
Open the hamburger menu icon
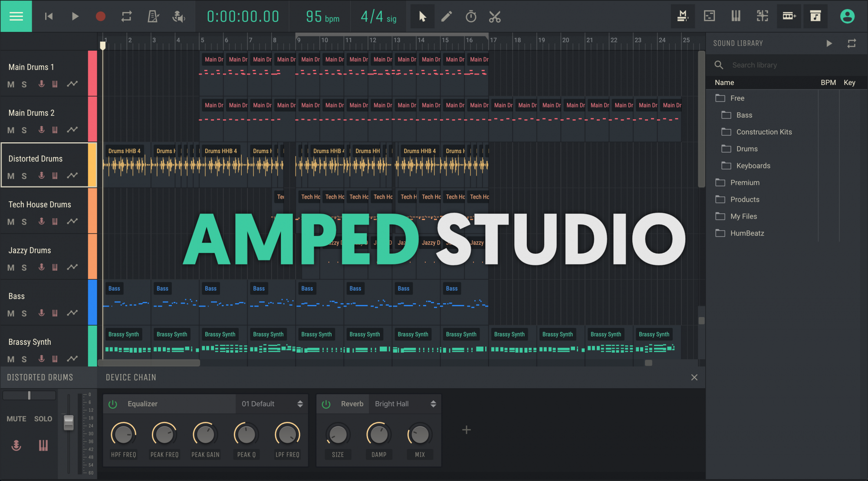click(x=16, y=16)
